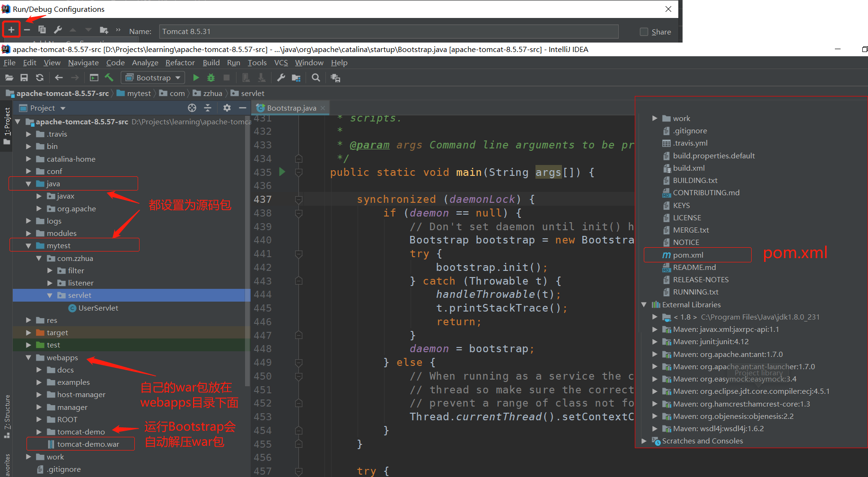868x477 pixels.
Task: Toggle Share checkbox in Run/Debug dialog
Action: [644, 32]
